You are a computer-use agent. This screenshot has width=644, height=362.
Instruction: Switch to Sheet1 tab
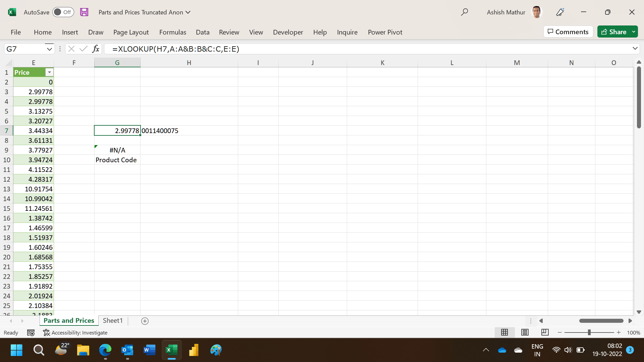pyautogui.click(x=113, y=320)
